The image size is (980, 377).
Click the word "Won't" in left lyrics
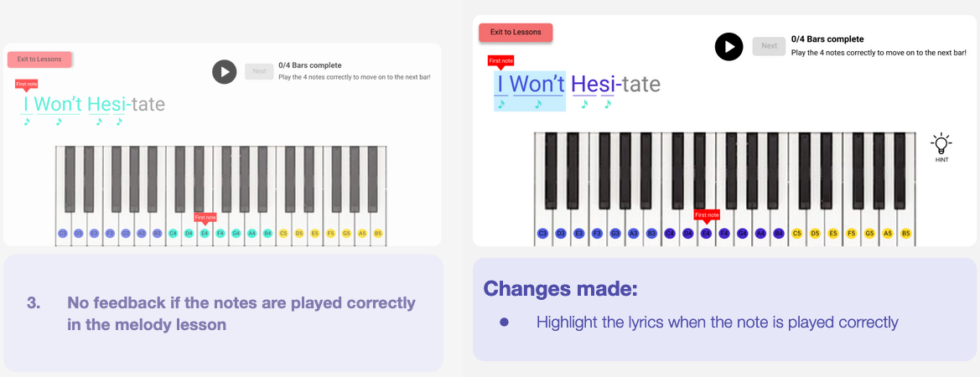coord(58,105)
